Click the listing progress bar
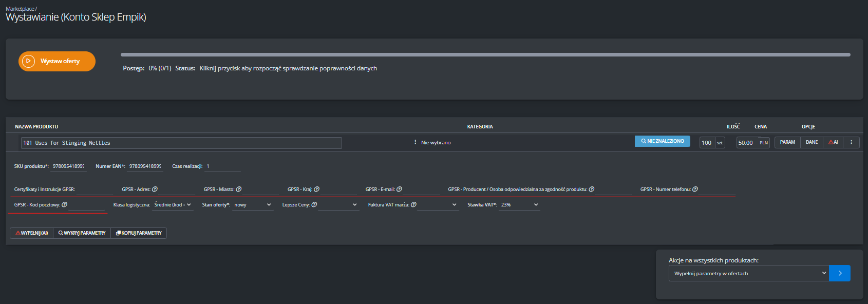The width and height of the screenshot is (868, 304). coord(485,54)
